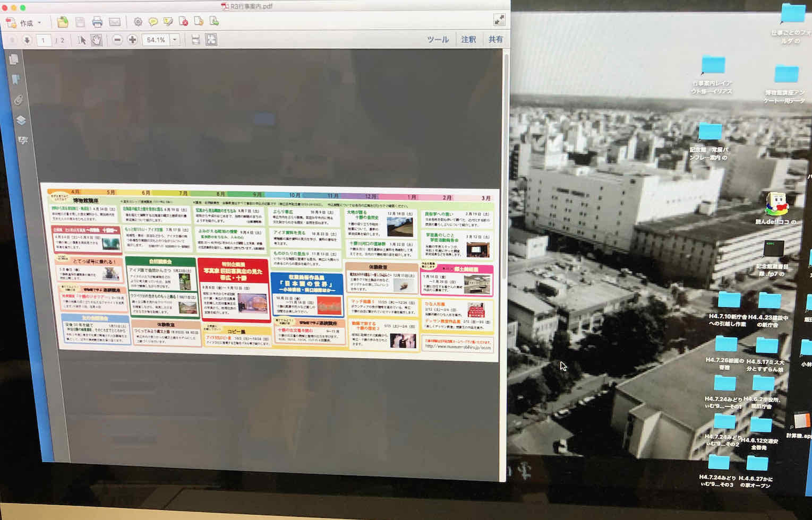Open the zoom percentage dropdown arrow
The width and height of the screenshot is (812, 520).
pos(175,40)
